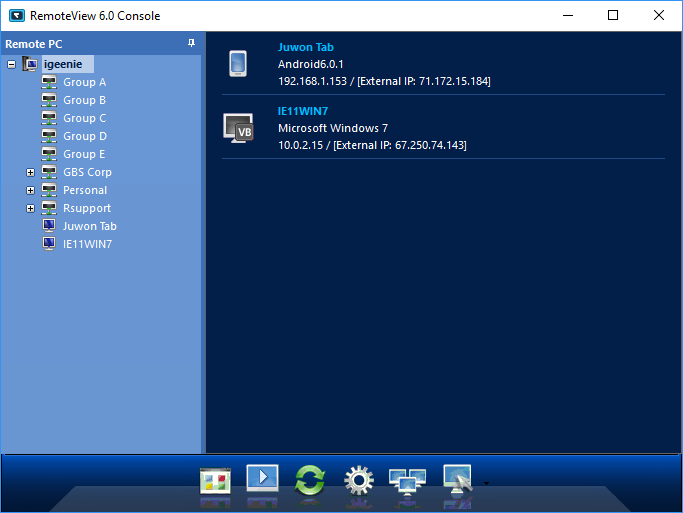Select the igeenie root node
The height and width of the screenshot is (513, 683).
(x=68, y=64)
